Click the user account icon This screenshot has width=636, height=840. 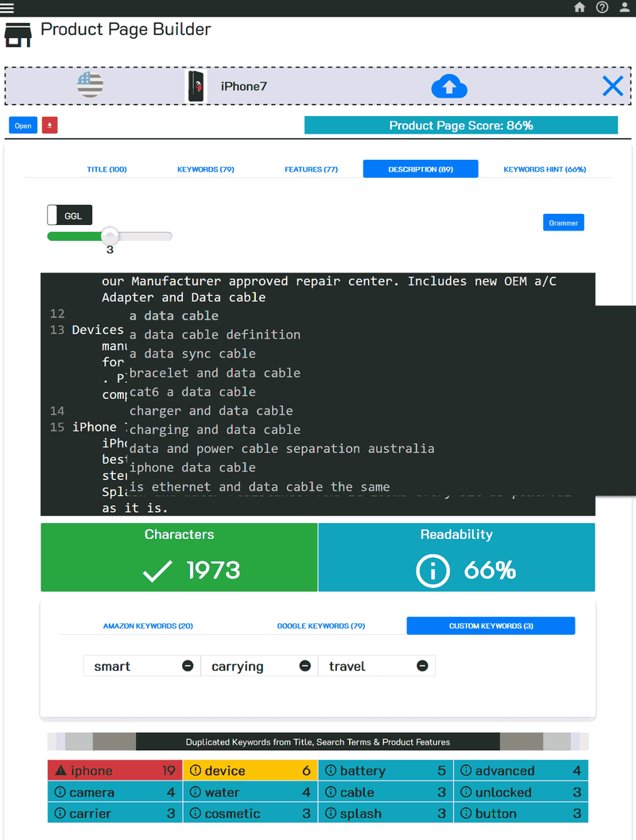point(623,7)
